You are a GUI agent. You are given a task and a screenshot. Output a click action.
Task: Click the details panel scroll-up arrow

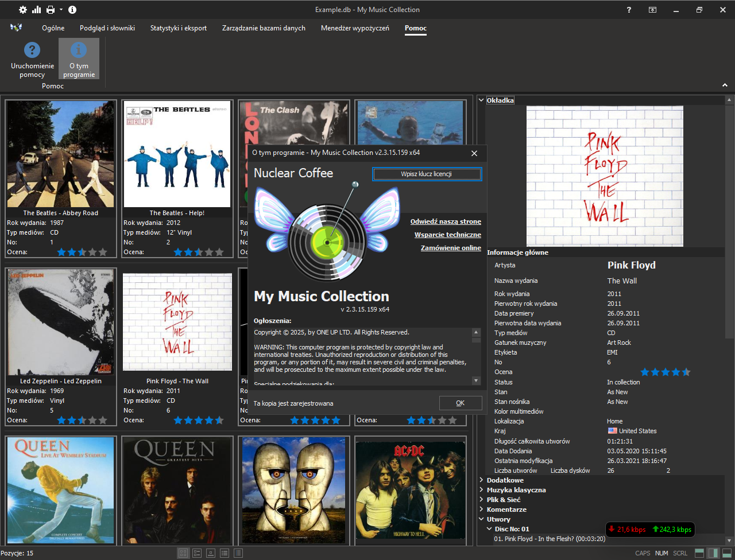click(729, 100)
